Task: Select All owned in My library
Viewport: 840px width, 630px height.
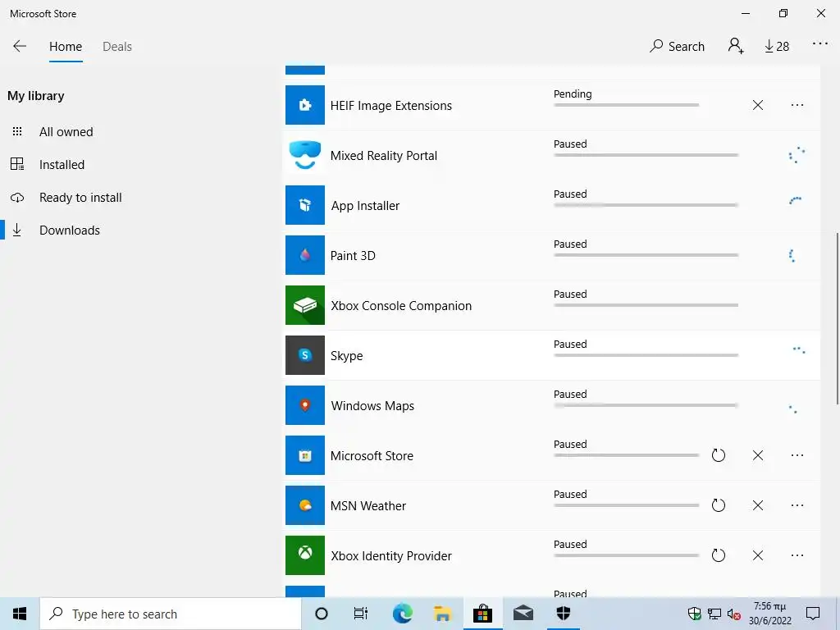Action: 66,132
